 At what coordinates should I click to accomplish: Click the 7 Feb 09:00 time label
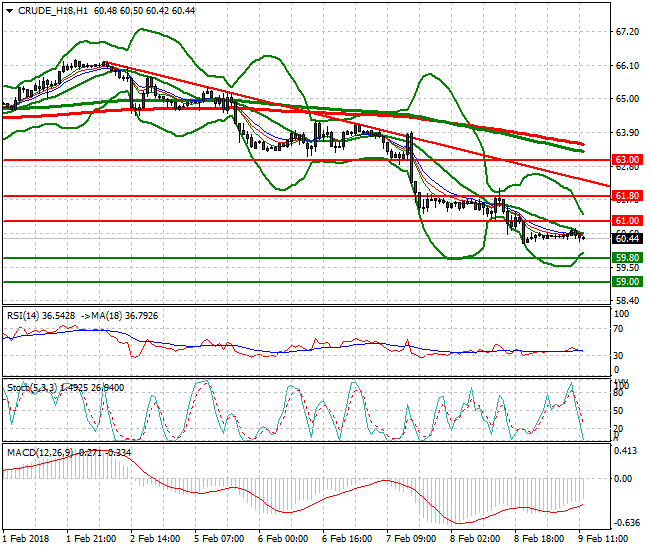tap(411, 539)
